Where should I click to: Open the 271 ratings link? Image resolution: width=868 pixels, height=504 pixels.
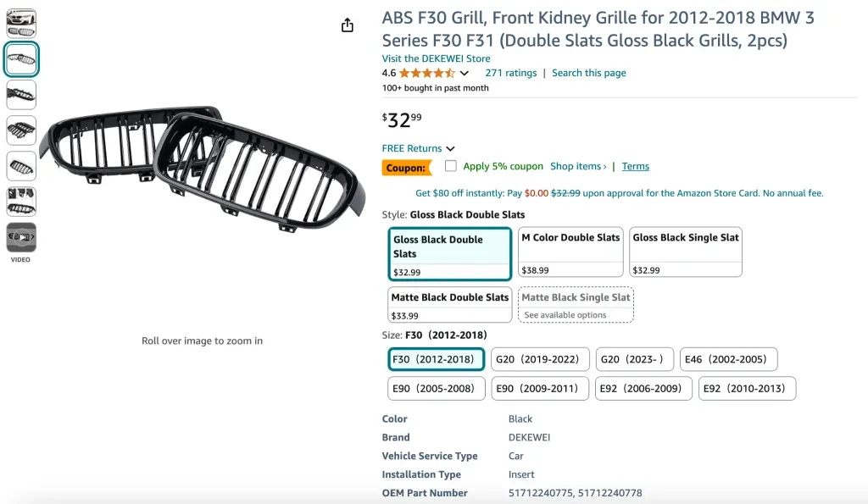click(x=511, y=73)
